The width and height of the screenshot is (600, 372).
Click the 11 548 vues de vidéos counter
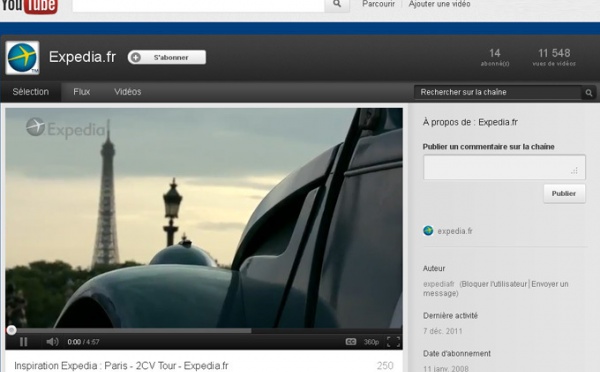(x=554, y=57)
